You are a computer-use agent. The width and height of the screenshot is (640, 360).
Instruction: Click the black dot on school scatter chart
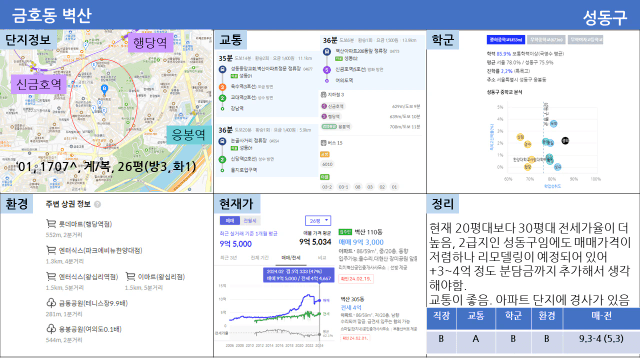tap(565, 141)
